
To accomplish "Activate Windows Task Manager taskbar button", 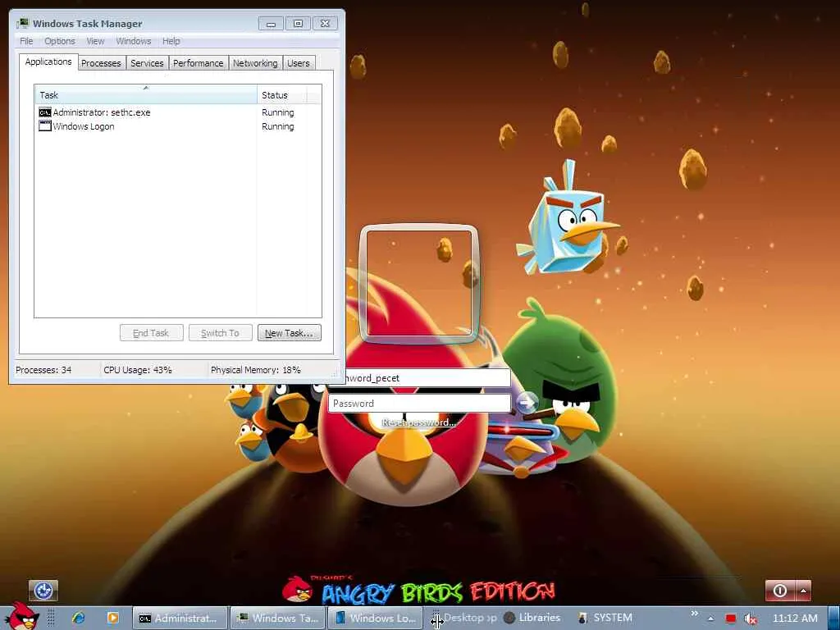I will coord(277,618).
